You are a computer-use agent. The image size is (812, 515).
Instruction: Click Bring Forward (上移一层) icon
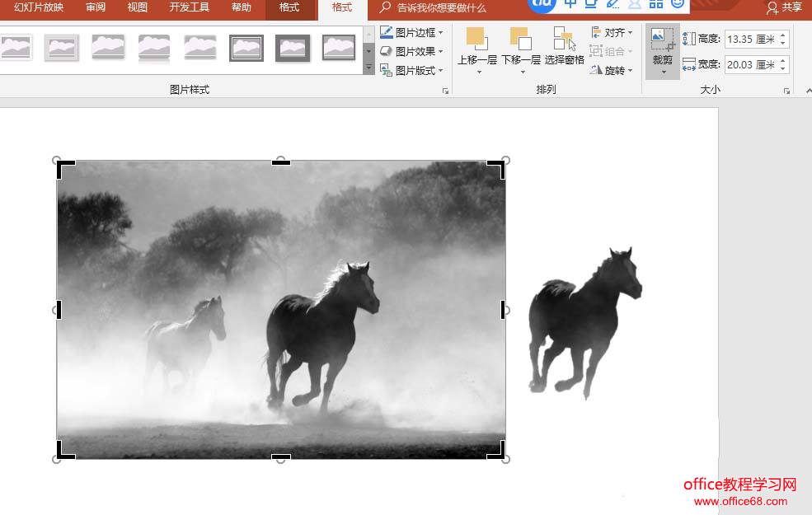click(476, 38)
